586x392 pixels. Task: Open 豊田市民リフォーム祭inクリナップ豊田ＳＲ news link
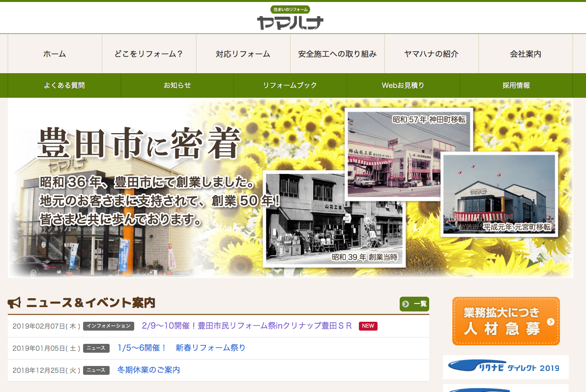[x=247, y=326]
